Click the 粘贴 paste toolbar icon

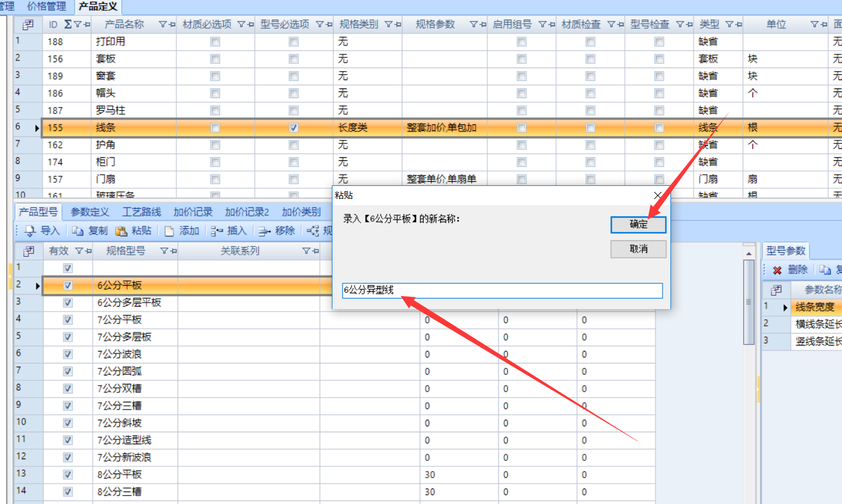[x=121, y=231]
